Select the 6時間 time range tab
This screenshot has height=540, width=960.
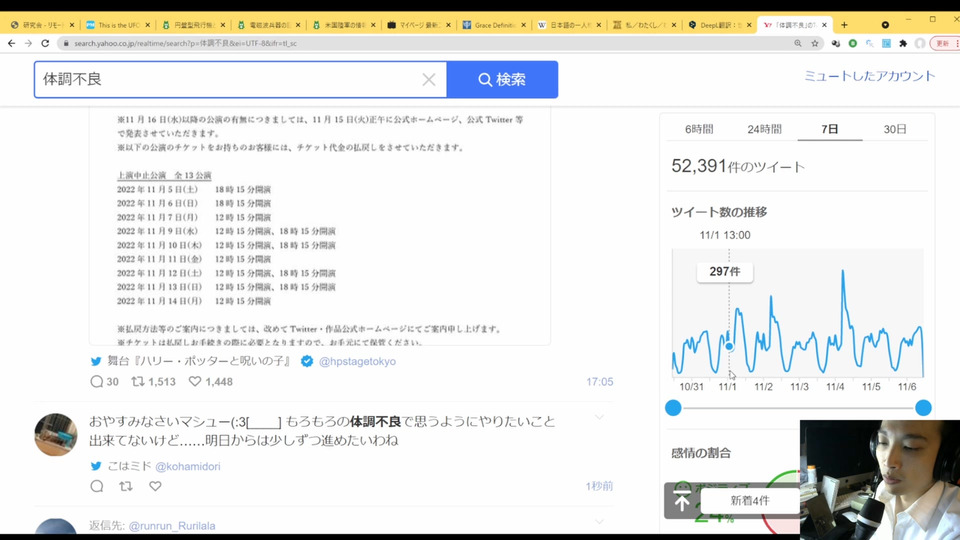point(699,129)
